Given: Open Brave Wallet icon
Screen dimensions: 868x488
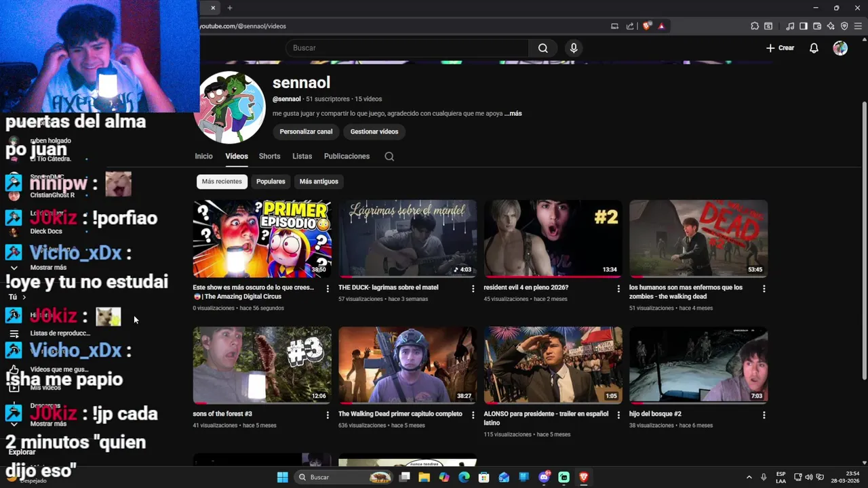Looking at the screenshot, I should 817,26.
